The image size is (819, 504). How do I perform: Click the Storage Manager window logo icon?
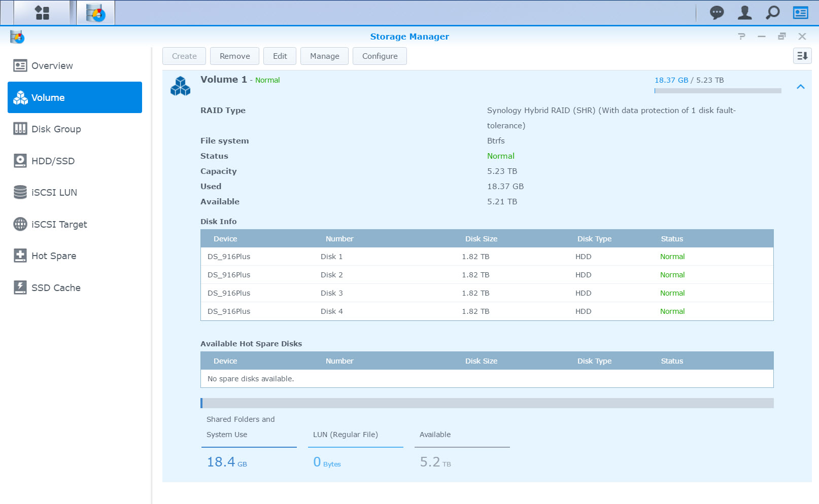click(x=17, y=37)
